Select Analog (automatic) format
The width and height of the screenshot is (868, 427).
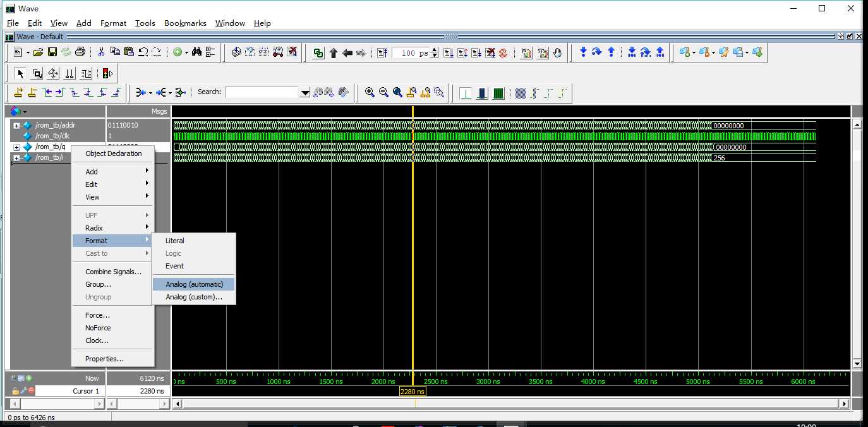[x=193, y=284]
